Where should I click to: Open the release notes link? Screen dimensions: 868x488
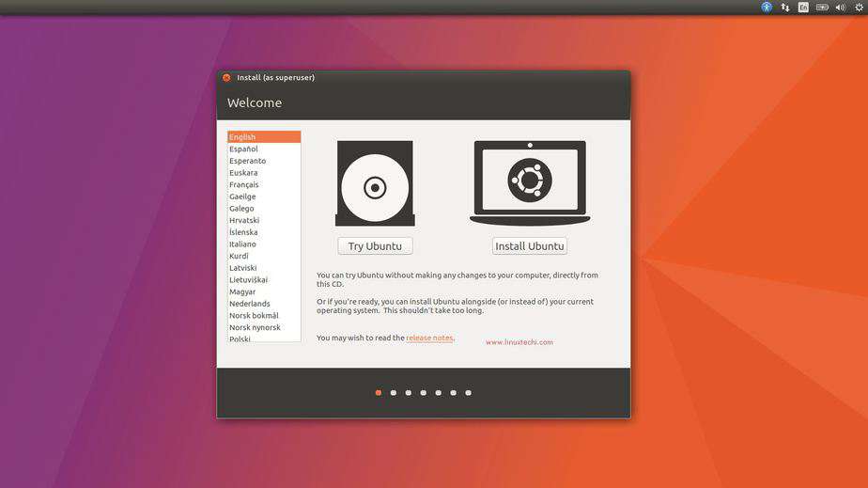coord(429,338)
